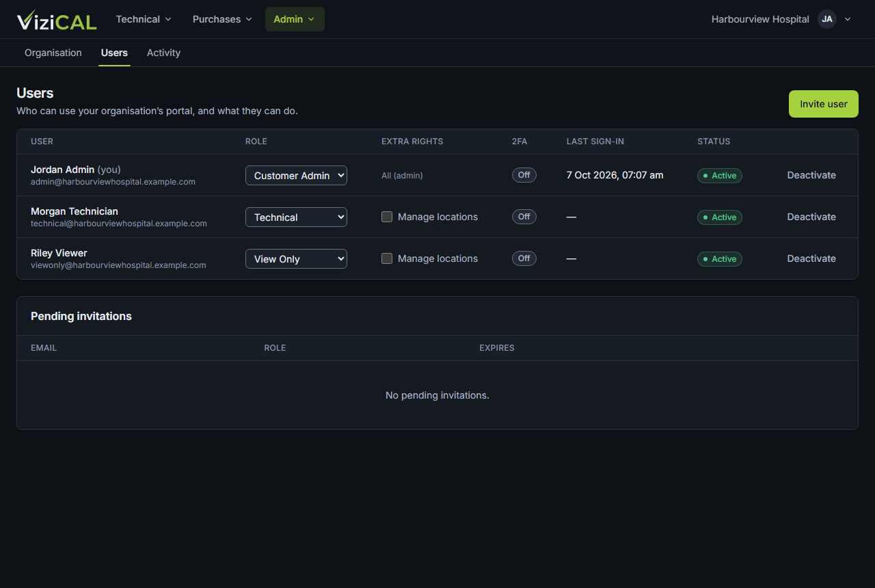Click the 2FA column header
Screen dimensions: 875x588
(x=520, y=142)
